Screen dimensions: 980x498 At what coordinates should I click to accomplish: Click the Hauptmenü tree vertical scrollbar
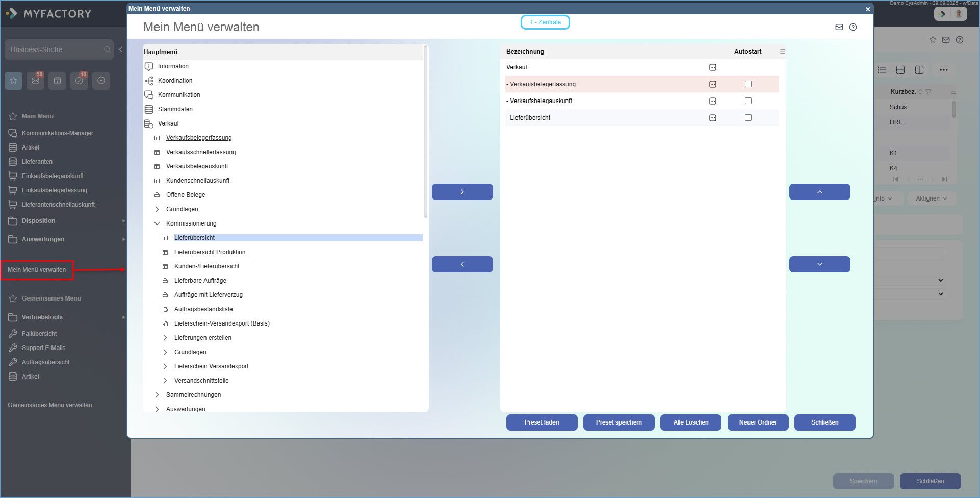[x=426, y=132]
